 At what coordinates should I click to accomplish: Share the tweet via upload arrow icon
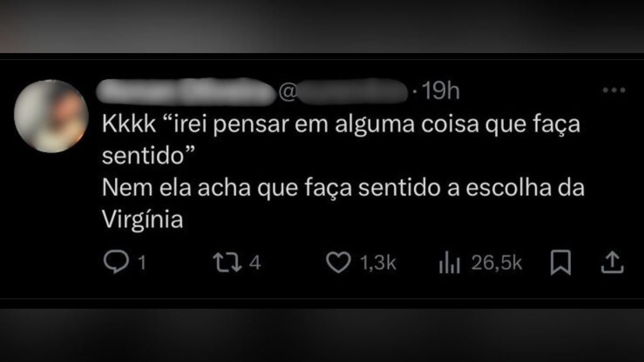pyautogui.click(x=611, y=263)
